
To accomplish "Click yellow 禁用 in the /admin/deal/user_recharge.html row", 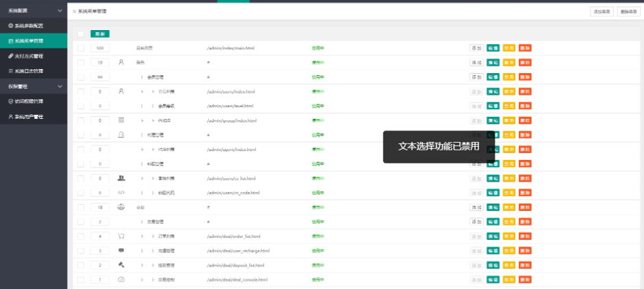I will tap(509, 251).
